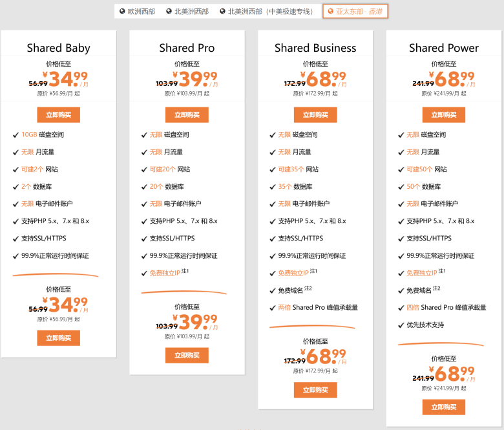This screenshot has width=504, height=430.
Task: Click top 立即购买 button for Shared Baby
Action: tap(59, 115)
